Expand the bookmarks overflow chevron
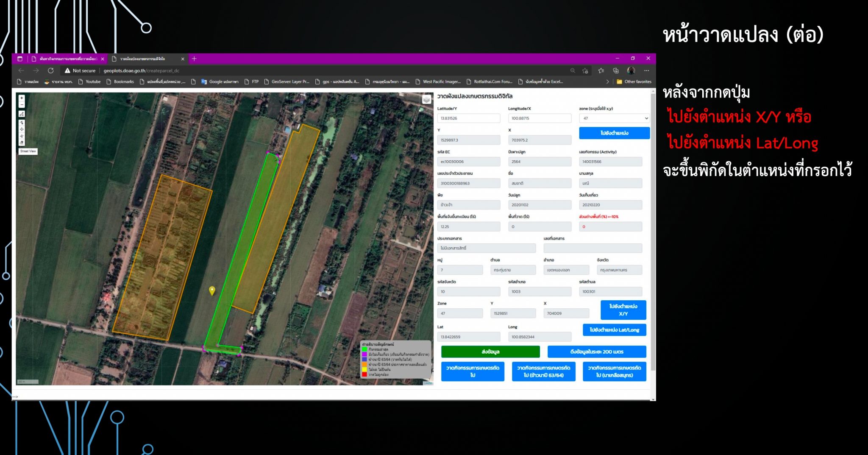The image size is (868, 455). coord(607,81)
